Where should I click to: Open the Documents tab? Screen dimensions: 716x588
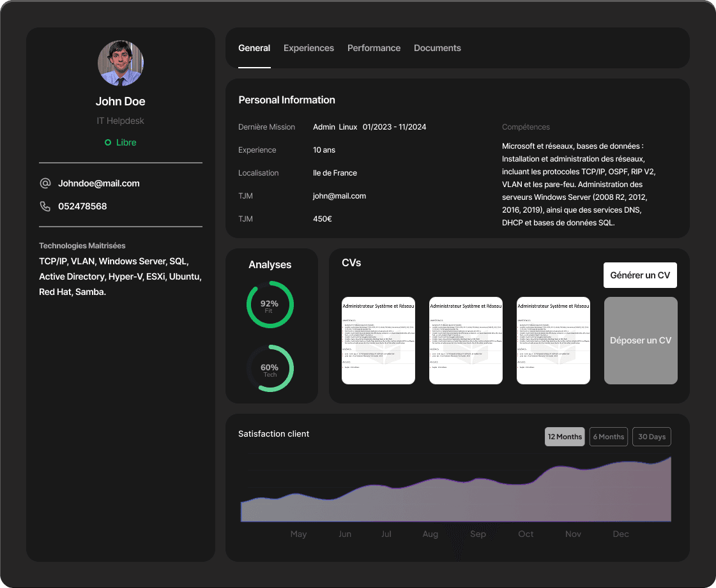pyautogui.click(x=438, y=48)
